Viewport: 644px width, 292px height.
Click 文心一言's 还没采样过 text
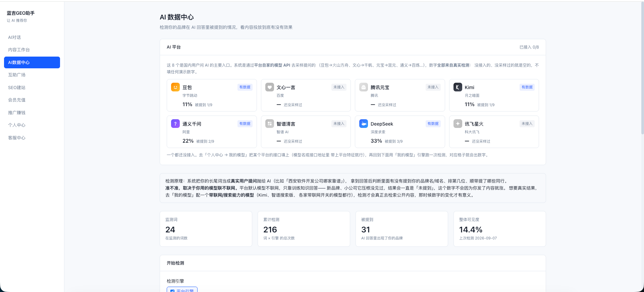point(293,105)
